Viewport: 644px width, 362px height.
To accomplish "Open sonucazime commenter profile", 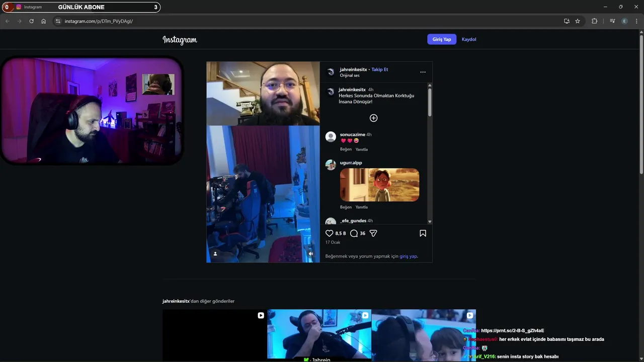I will 352,135.
